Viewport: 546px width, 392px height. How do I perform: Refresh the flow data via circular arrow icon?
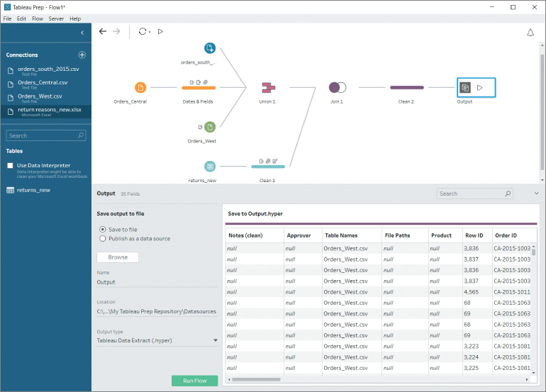pos(142,31)
